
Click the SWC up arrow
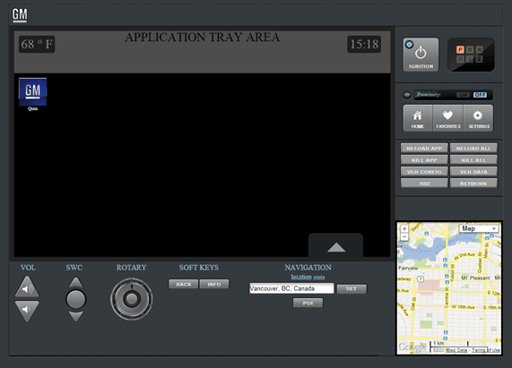coord(76,282)
